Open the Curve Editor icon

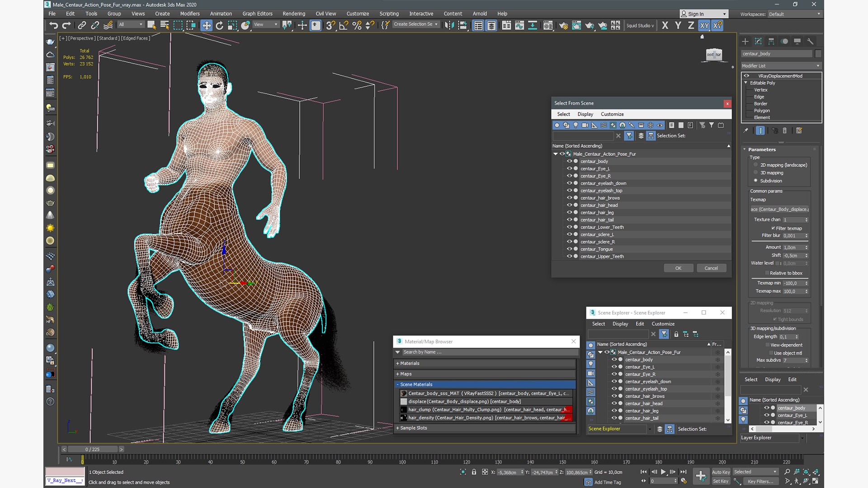click(519, 25)
